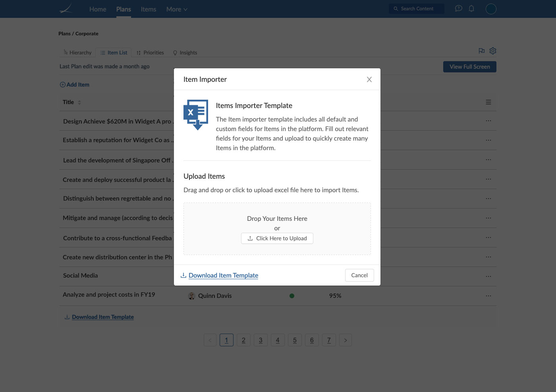Screen dimensions: 556x392
Task: Click the Search Content field
Action: click(x=417, y=9)
